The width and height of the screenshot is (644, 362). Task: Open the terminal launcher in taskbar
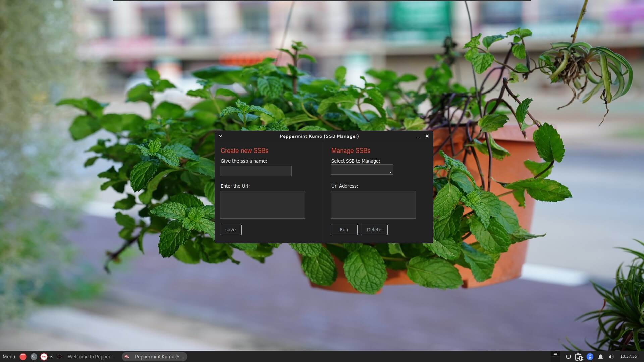34,356
